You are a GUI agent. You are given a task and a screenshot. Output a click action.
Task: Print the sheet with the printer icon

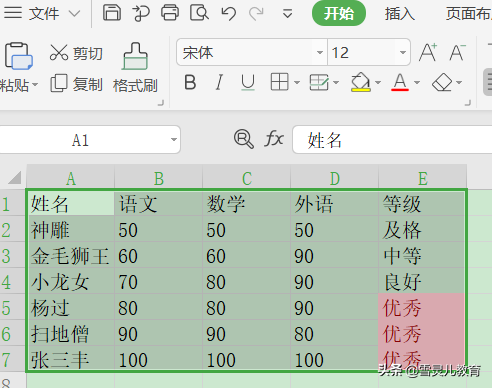pos(170,13)
